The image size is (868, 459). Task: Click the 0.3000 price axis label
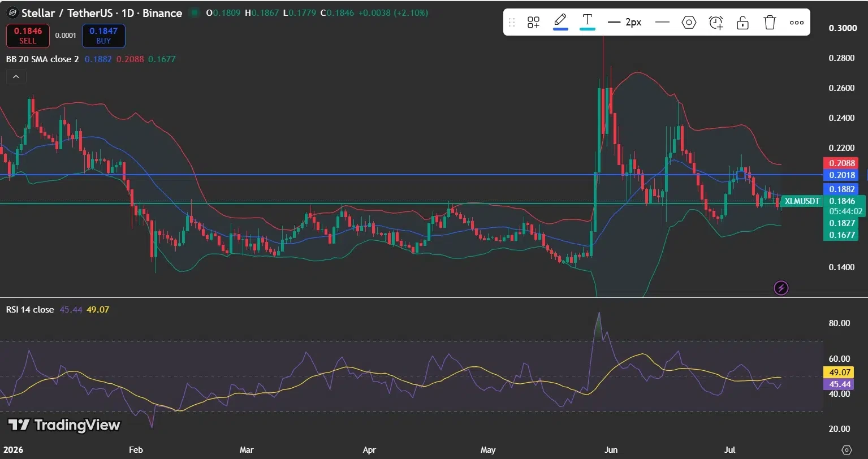click(x=842, y=28)
